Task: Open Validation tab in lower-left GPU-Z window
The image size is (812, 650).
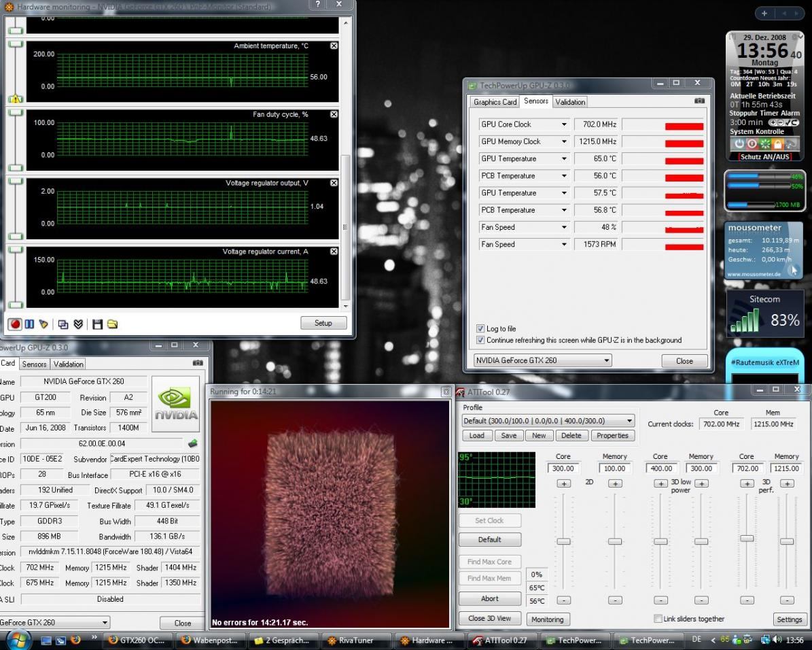Action: point(69,364)
